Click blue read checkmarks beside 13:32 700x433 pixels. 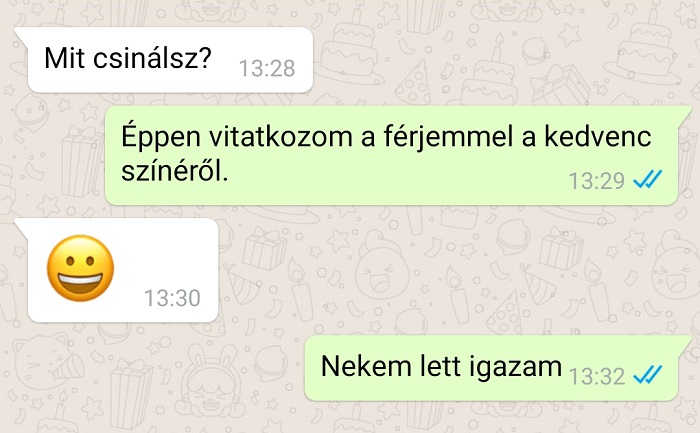648,375
